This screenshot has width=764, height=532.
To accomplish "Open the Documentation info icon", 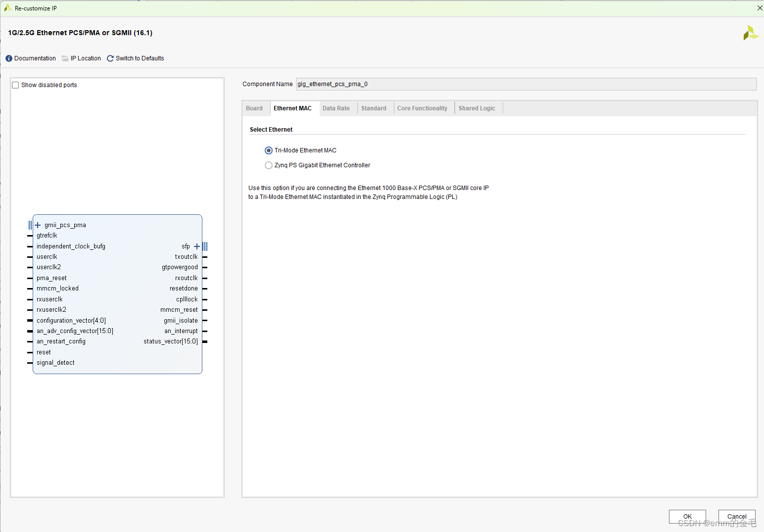I will click(9, 58).
